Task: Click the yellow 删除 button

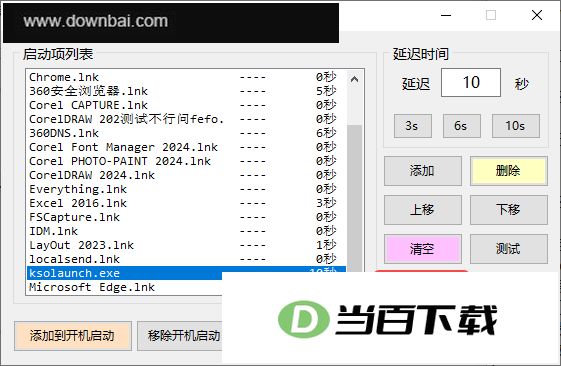Action: coord(508,171)
